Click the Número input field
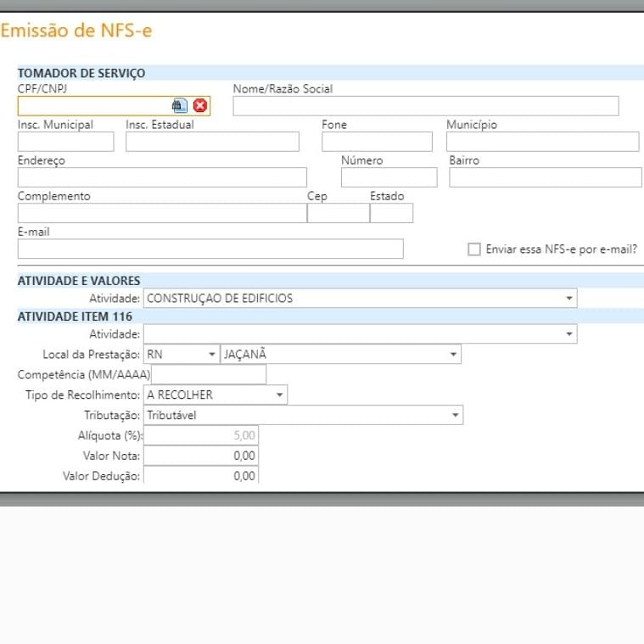This screenshot has width=644, height=644. [x=389, y=177]
